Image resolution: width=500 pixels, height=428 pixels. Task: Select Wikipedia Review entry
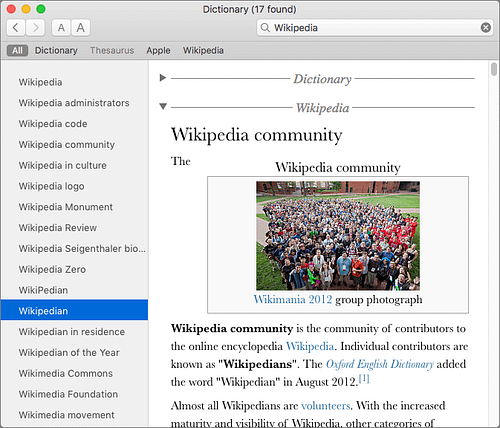75,228
